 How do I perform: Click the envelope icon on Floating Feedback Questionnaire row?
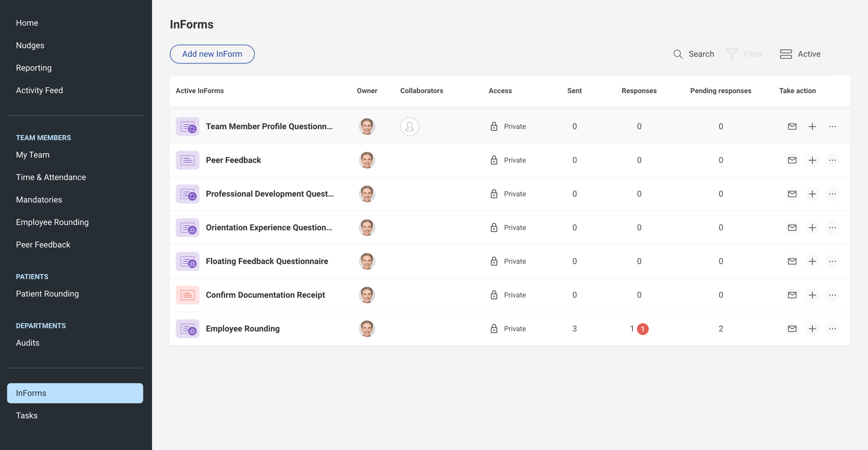coord(792,261)
